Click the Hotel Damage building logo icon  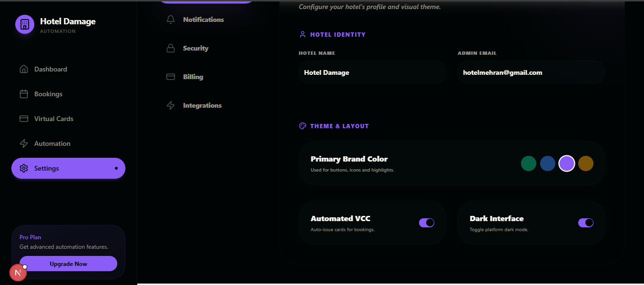coord(25,24)
